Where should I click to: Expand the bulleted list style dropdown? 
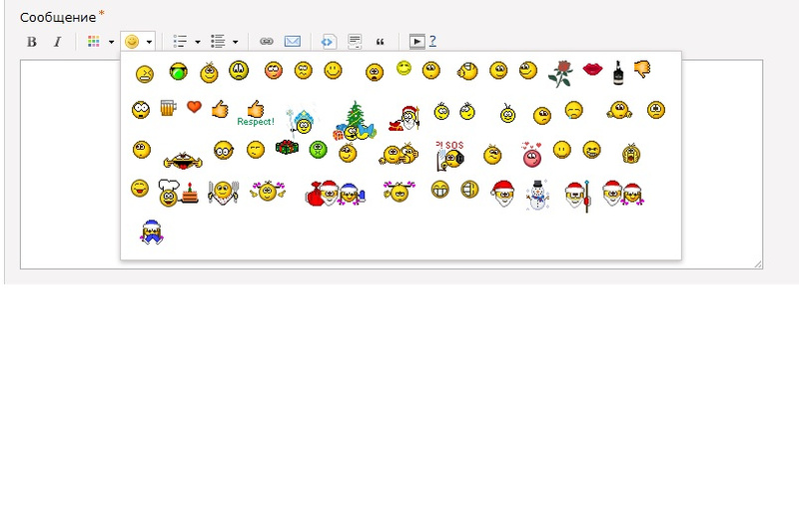pyautogui.click(x=198, y=42)
